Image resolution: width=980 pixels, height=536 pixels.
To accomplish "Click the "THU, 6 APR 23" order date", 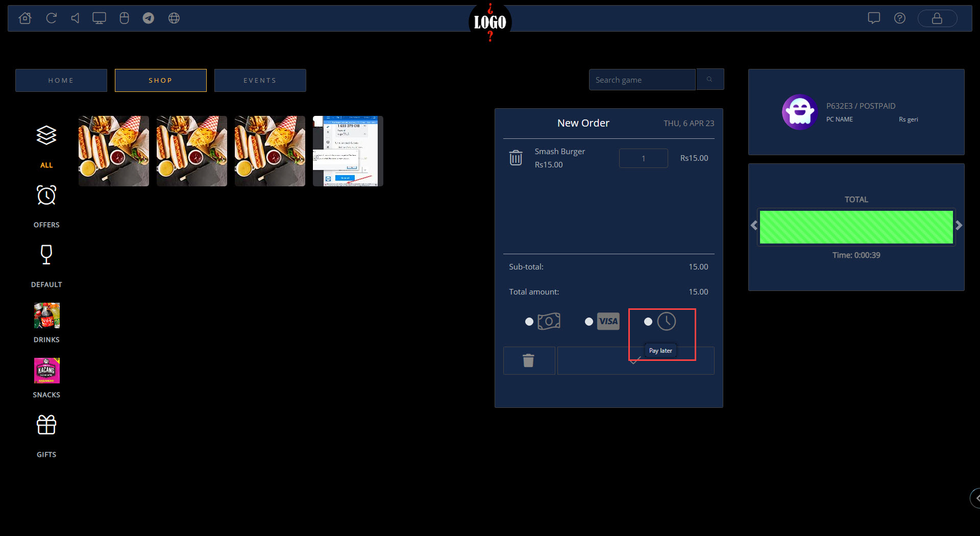I will (x=689, y=124).
